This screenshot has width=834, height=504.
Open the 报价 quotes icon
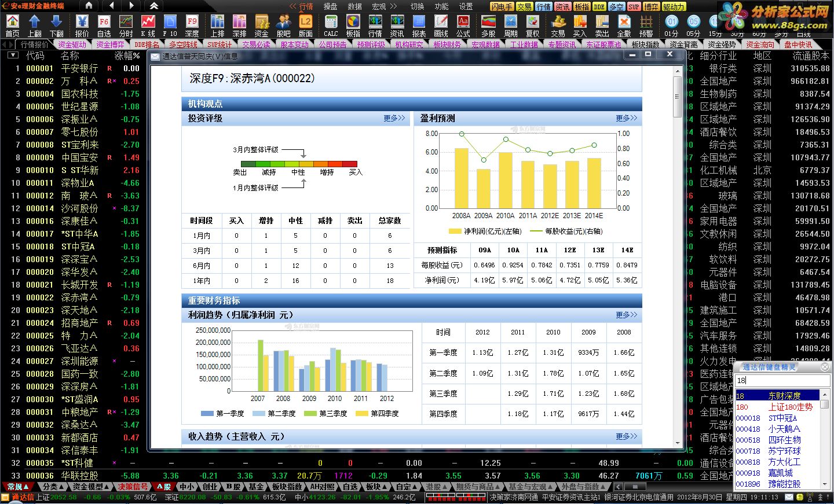[82, 25]
